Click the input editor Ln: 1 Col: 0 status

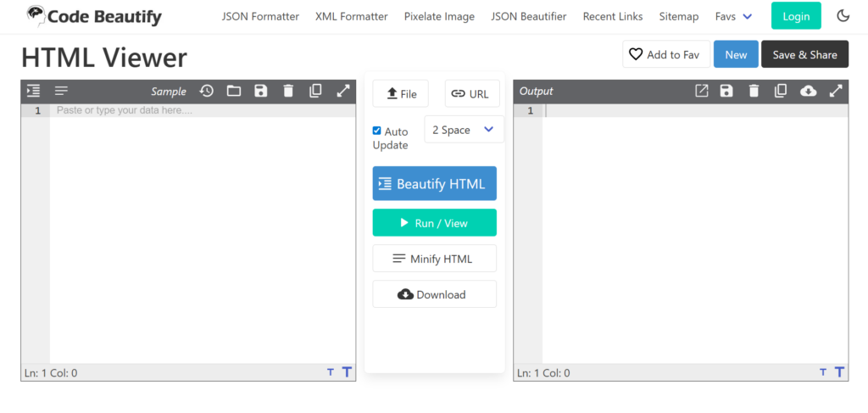[51, 372]
